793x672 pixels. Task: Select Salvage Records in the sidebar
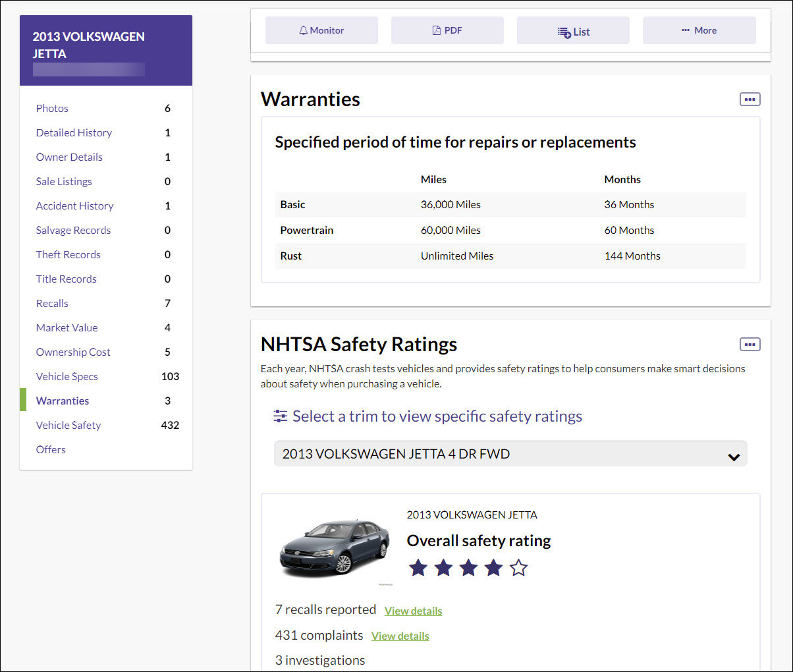coord(73,230)
